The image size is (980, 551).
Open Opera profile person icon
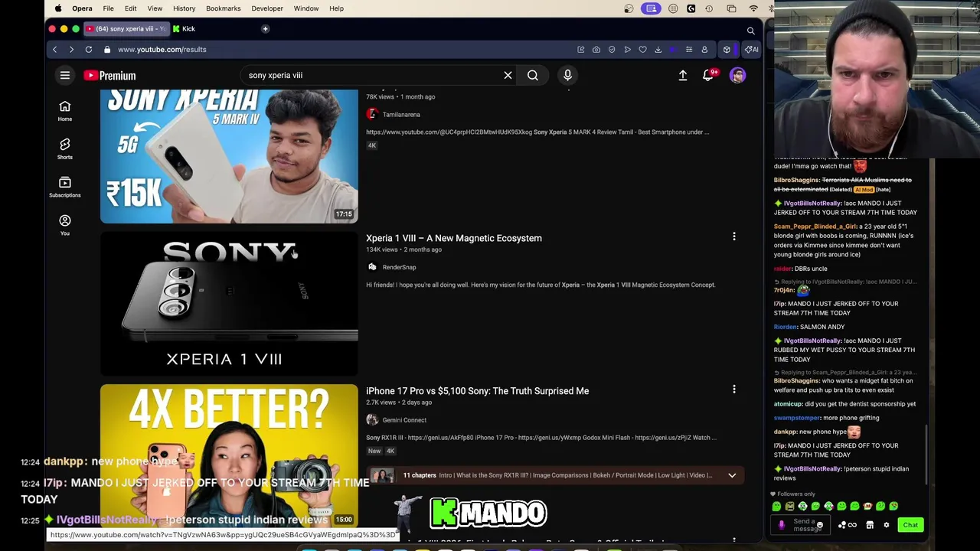[704, 50]
